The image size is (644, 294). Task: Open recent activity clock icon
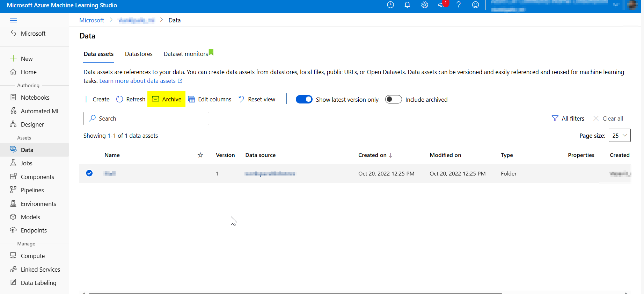tap(390, 5)
